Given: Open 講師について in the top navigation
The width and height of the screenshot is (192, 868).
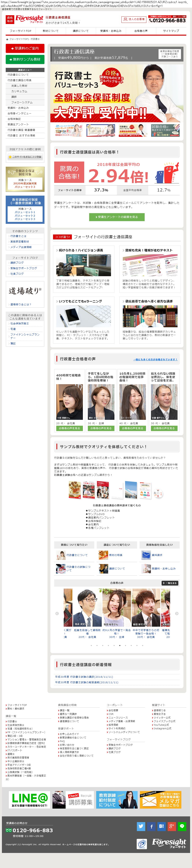Looking at the screenshot, I should click(81, 31).
